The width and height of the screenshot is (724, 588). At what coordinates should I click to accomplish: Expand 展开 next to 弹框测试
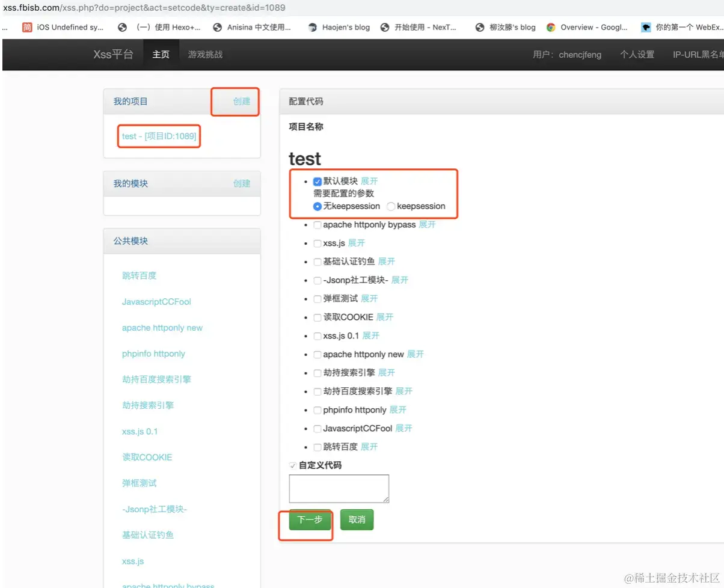click(x=369, y=298)
